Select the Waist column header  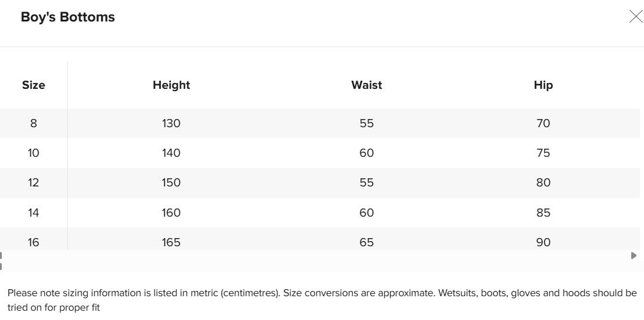tap(367, 85)
